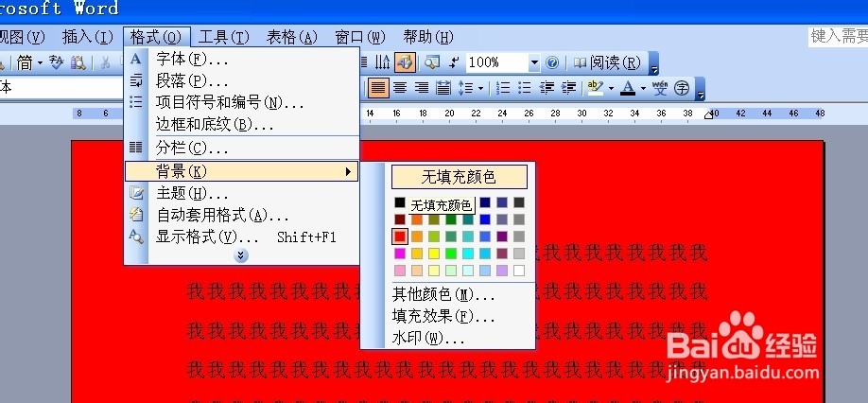This screenshot has width=868, height=403.
Task: Click 填充效果(F)... fill effects
Action: pos(443,317)
